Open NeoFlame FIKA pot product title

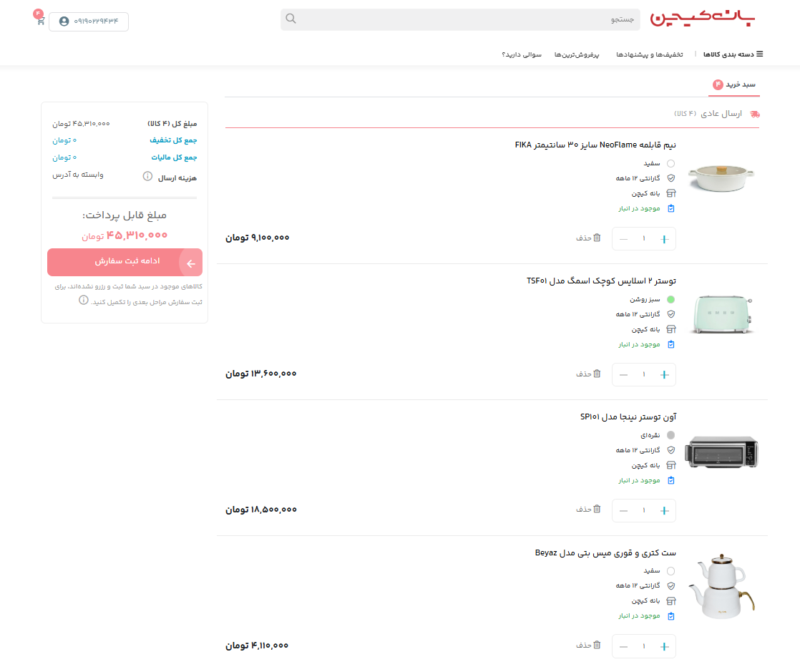tap(595, 145)
